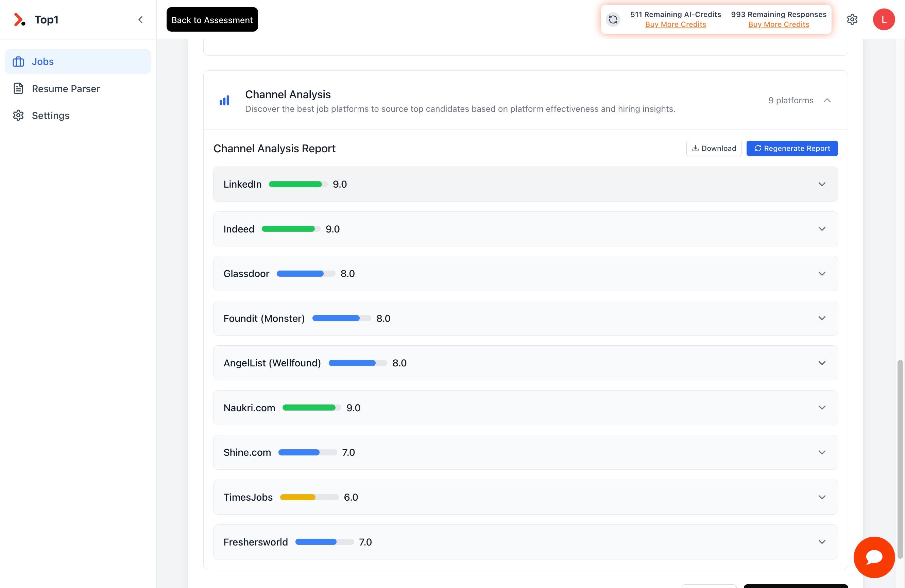Open the Resume Parser document icon
Viewport: 905px width, 588px height.
[x=18, y=88]
